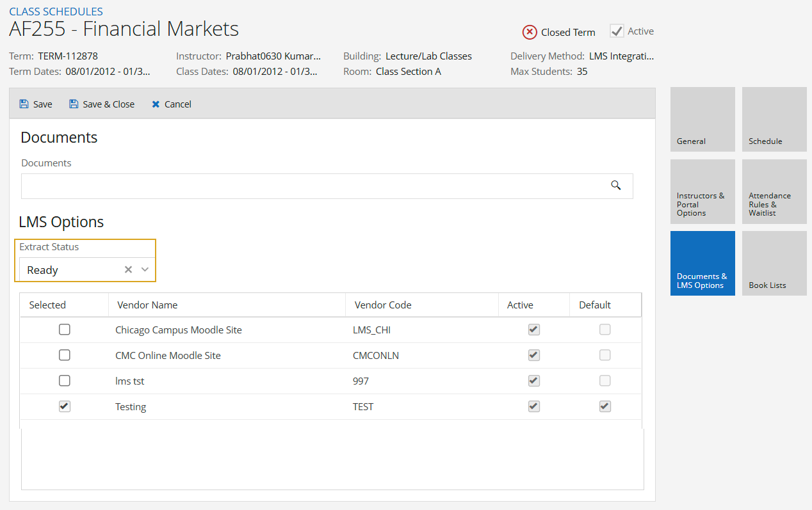This screenshot has width=812, height=510.
Task: Expand the Extract Status dropdown arrow
Action: pyautogui.click(x=145, y=270)
